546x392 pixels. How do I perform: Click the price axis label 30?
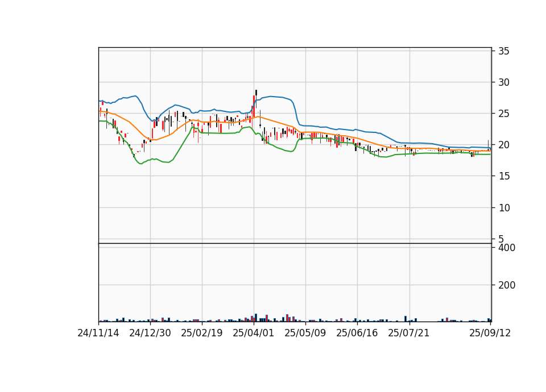coord(504,82)
